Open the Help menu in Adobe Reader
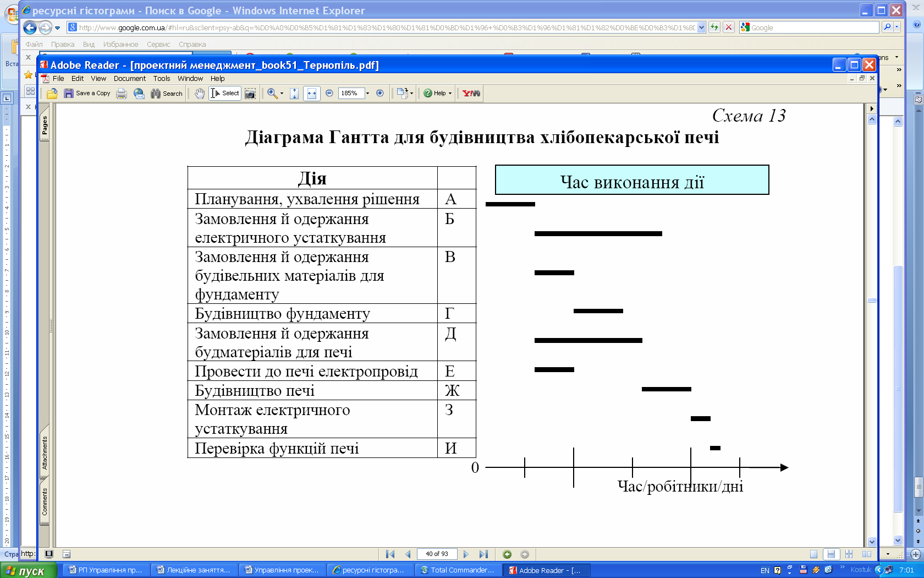Image resolution: width=924 pixels, height=578 pixels. (x=218, y=79)
